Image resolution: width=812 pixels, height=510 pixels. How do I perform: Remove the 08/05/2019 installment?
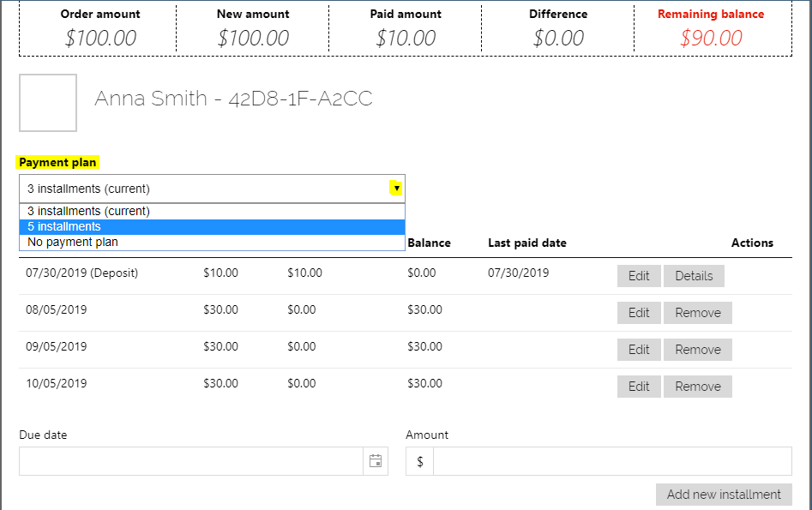[698, 313]
